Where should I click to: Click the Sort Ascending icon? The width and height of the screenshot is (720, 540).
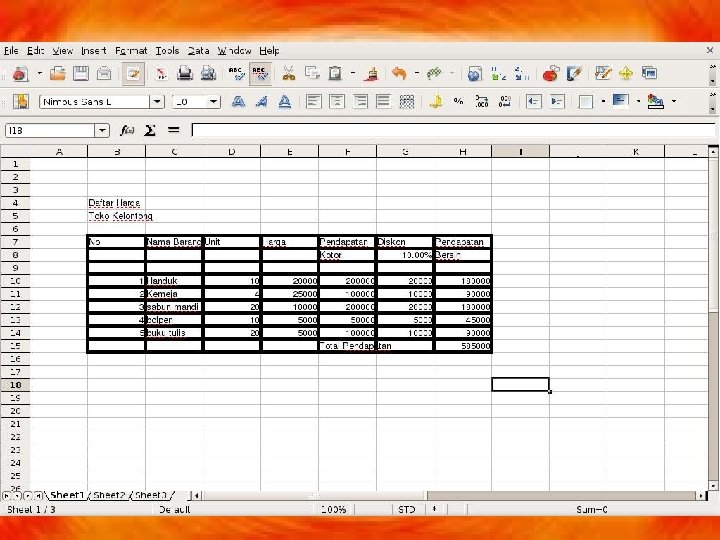point(498,73)
